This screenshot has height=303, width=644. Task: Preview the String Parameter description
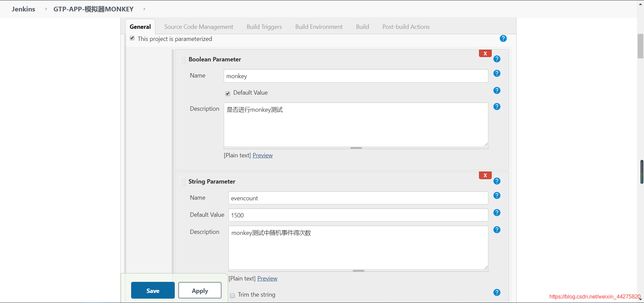[x=267, y=279]
